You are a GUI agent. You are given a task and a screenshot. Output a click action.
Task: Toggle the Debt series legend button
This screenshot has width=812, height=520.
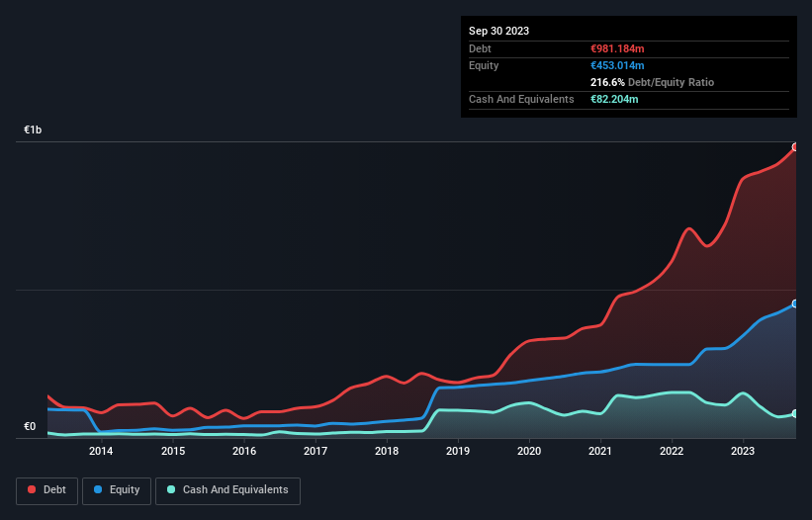click(x=46, y=490)
